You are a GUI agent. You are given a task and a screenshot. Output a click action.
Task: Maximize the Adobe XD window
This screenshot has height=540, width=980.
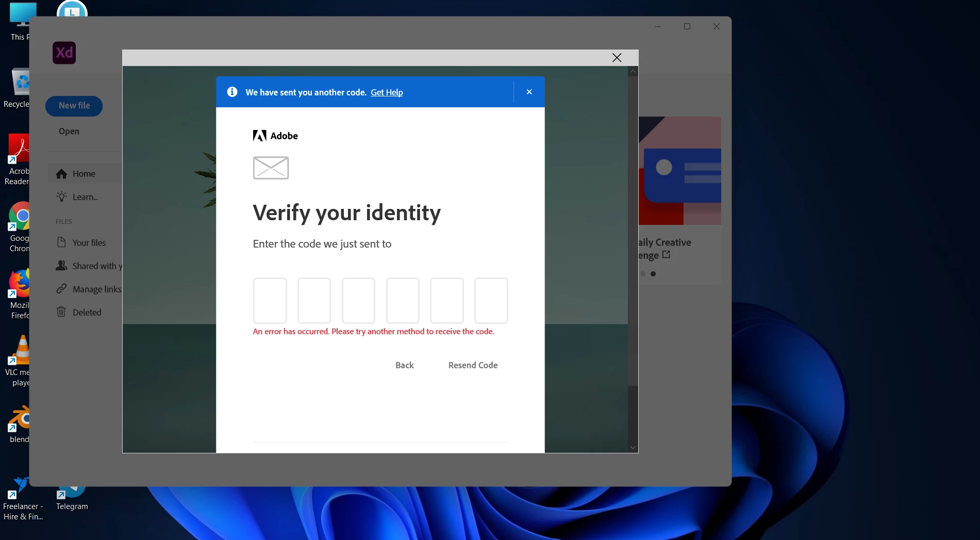click(687, 26)
